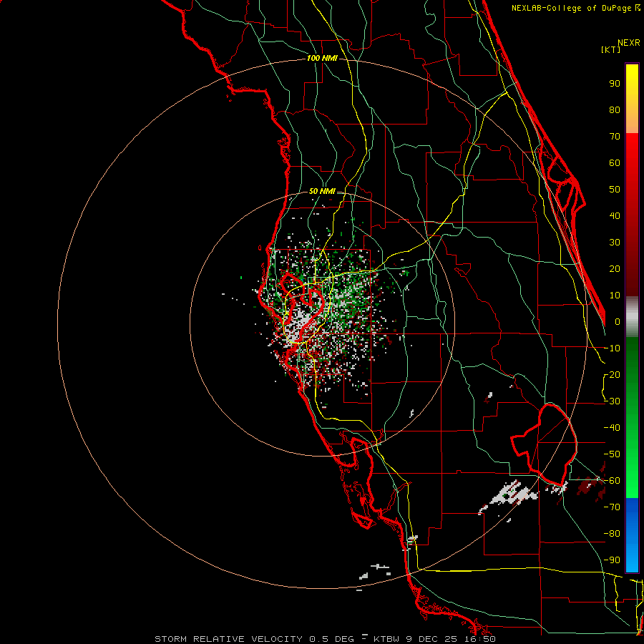Viewport: 644px width, 644px height.
Task: Click the positive 40 scale value
Action: coord(615,215)
